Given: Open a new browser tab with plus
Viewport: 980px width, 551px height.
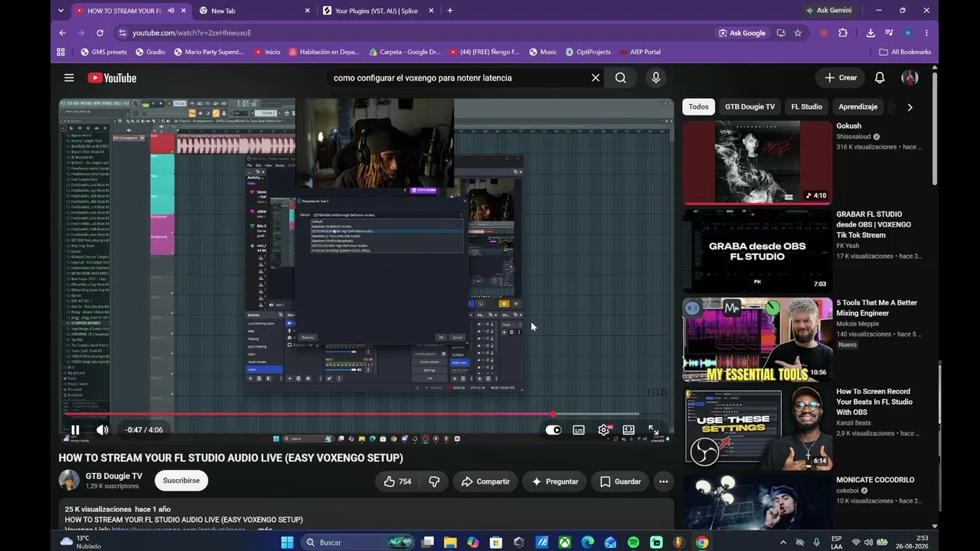Looking at the screenshot, I should (449, 11).
